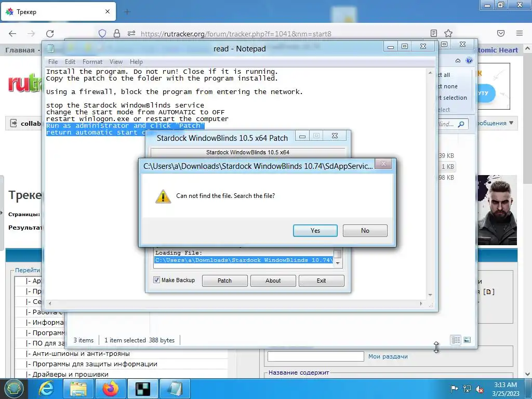
Task: Bookmark this page with the star icon
Action: [x=448, y=33]
